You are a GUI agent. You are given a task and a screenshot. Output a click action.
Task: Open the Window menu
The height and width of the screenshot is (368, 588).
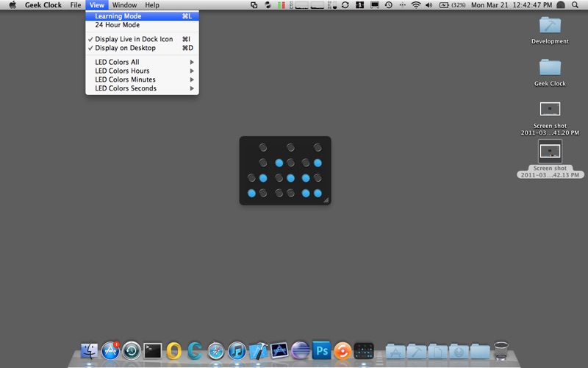point(124,5)
